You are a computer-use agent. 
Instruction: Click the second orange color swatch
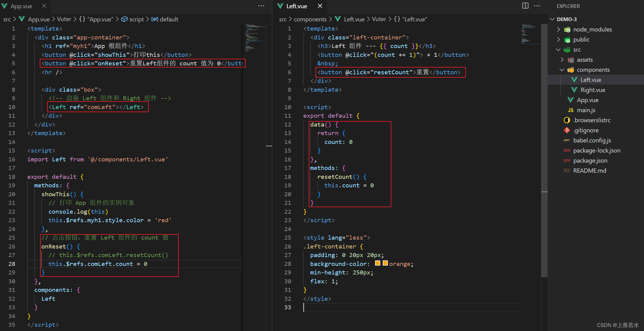pos(385,263)
